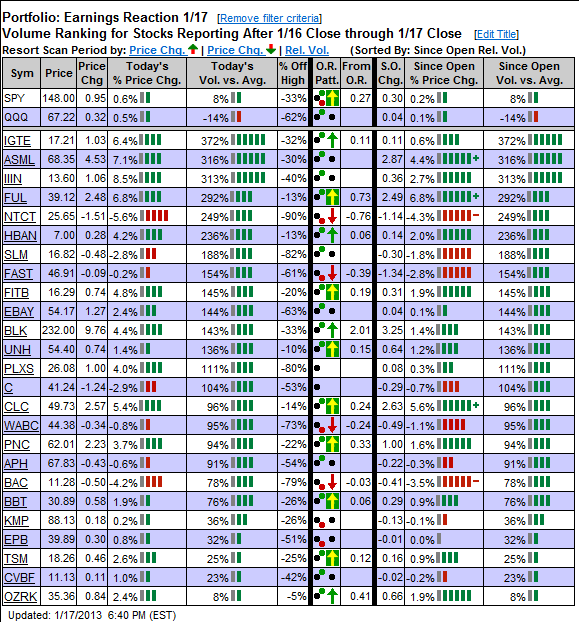Viewport: 579px width, 622px height.
Task: Click CLC's 5.6% since open bar
Action: 458,406
